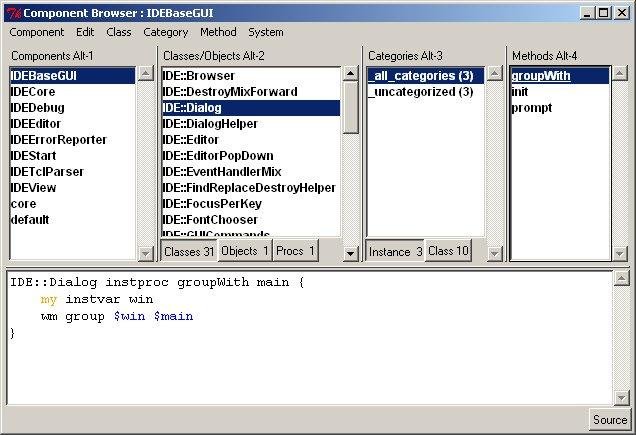Select IDEDebug component

pos(73,108)
